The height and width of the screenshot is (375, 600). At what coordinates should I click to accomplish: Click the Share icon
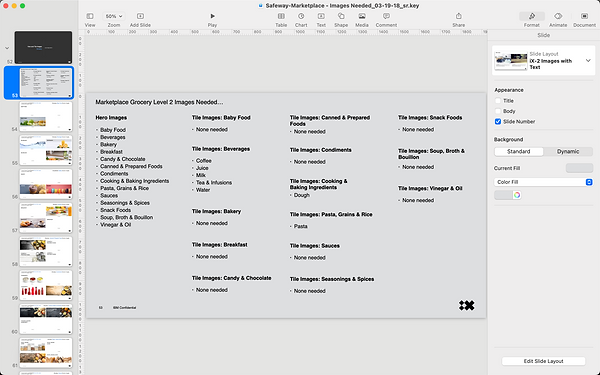458,16
